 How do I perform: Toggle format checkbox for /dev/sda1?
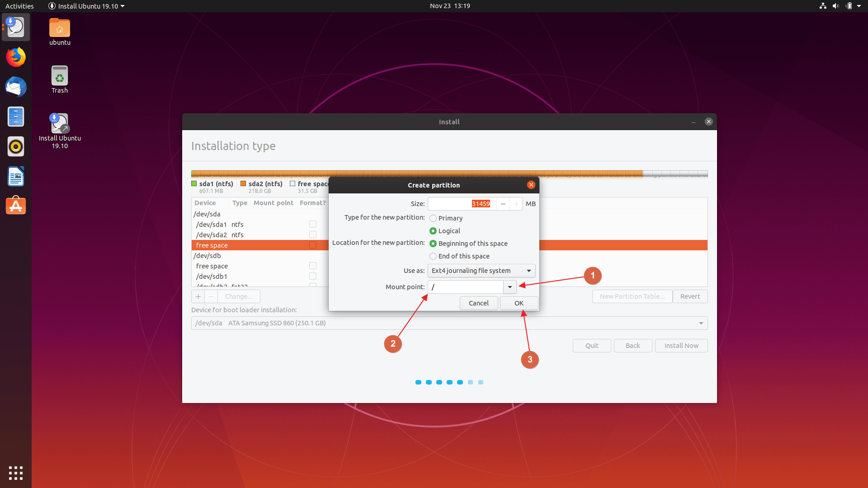click(x=312, y=224)
